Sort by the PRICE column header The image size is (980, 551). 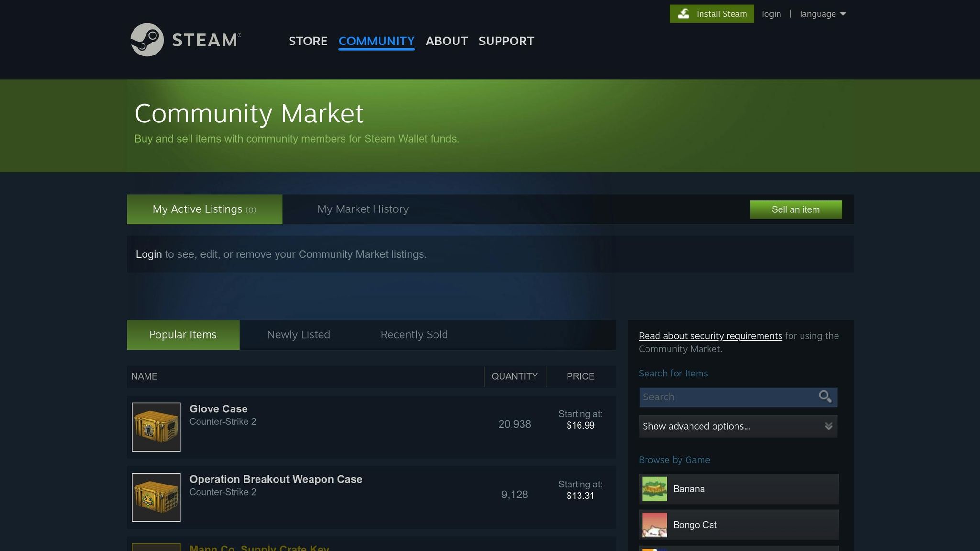pyautogui.click(x=580, y=376)
